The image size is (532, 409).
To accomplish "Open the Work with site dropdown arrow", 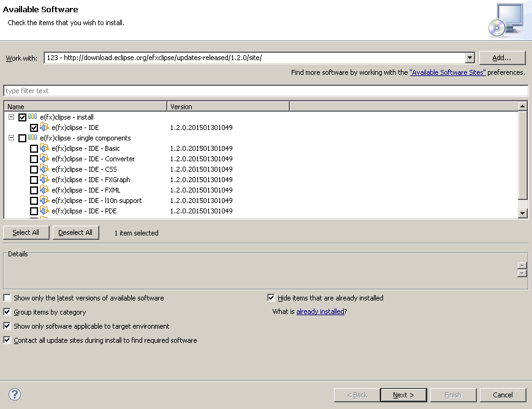I will tap(469, 58).
